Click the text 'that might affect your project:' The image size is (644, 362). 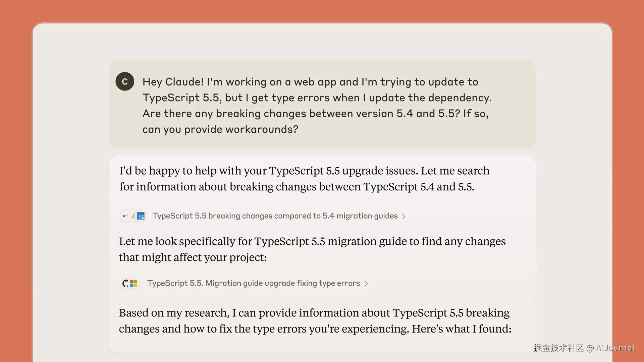[193, 257]
